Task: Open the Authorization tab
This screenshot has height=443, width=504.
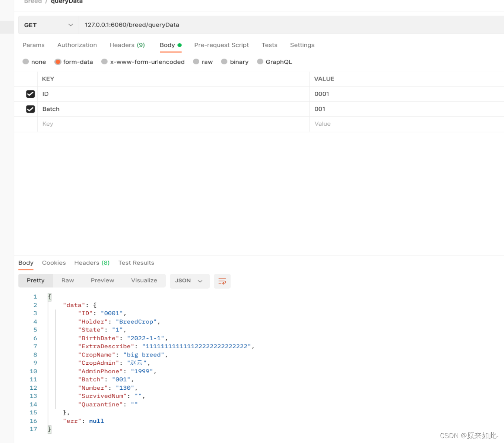Action: click(77, 45)
